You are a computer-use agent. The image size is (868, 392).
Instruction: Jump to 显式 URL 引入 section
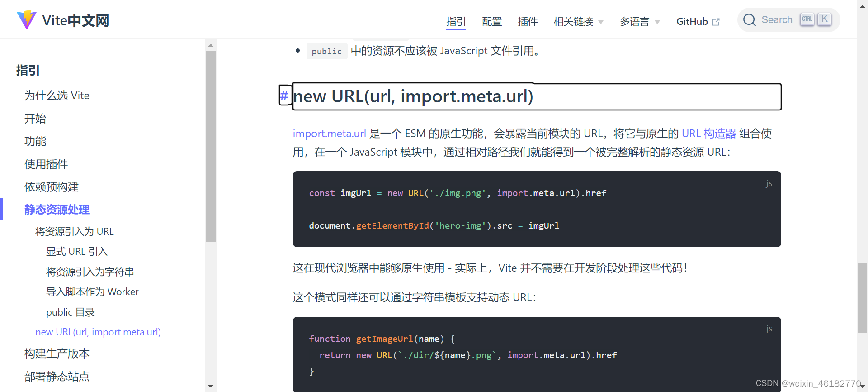[77, 251]
